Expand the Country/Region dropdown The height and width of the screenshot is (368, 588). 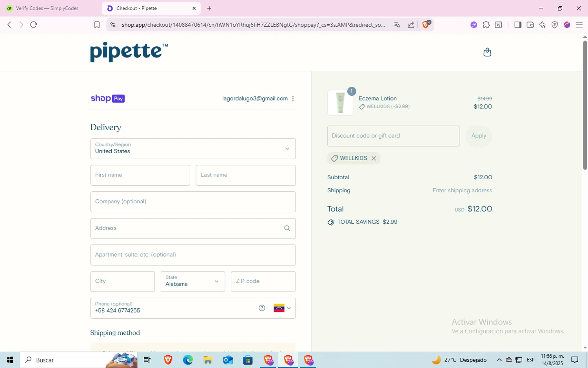[x=193, y=149]
